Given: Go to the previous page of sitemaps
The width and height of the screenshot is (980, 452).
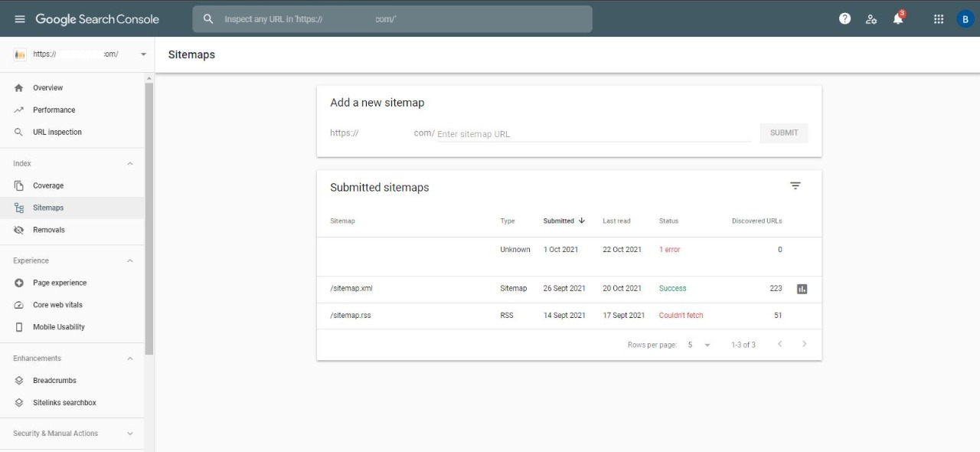Looking at the screenshot, I should [780, 345].
